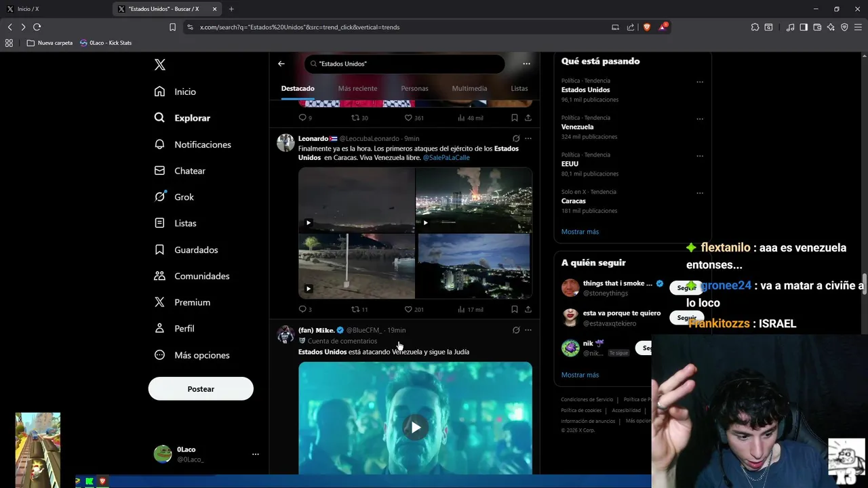868x488 pixels.
Task: Open Grok icon on (fan) Mike's post
Action: 516,330
